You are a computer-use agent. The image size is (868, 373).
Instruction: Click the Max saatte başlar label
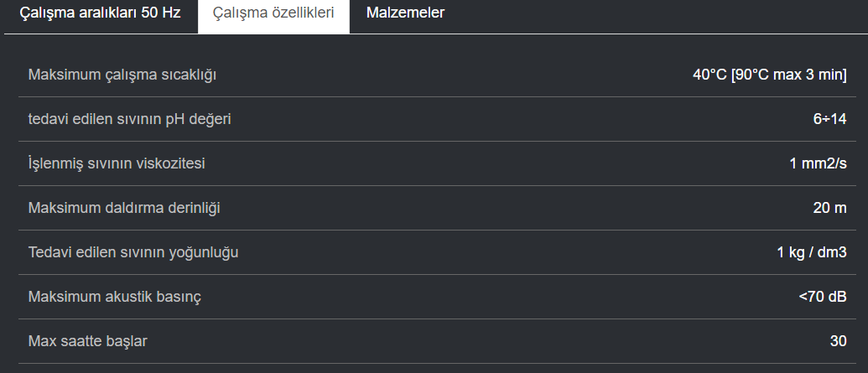[x=87, y=341]
